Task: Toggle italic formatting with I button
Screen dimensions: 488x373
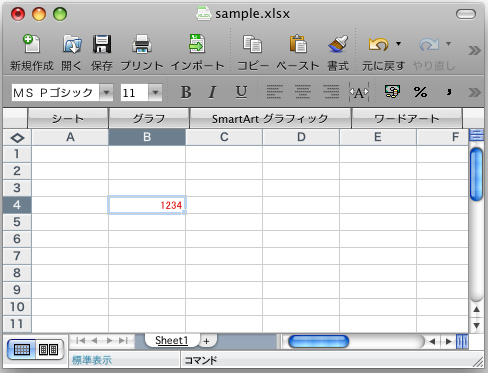Action: tap(212, 92)
